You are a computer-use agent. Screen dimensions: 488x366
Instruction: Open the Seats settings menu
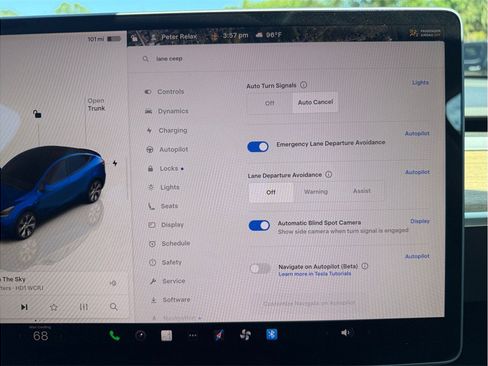(163, 206)
